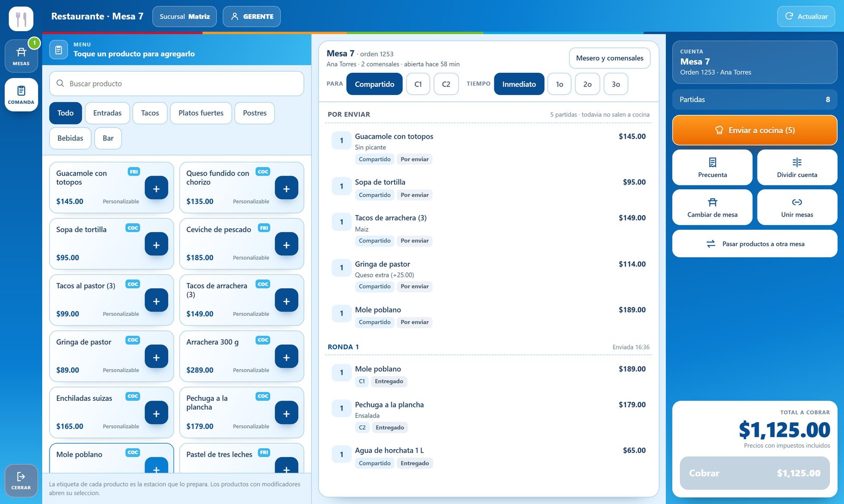Click the Sucursal Matriz branch selector

click(185, 16)
